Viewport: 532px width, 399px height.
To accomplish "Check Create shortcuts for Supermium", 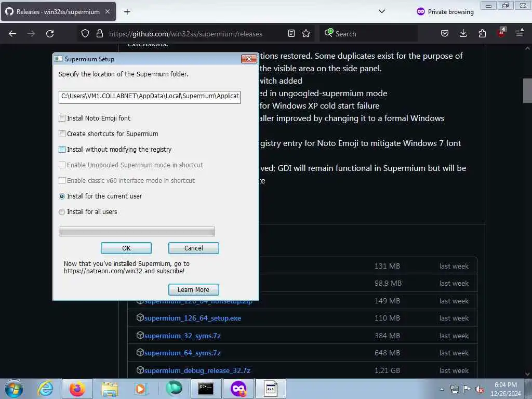I will [62, 134].
